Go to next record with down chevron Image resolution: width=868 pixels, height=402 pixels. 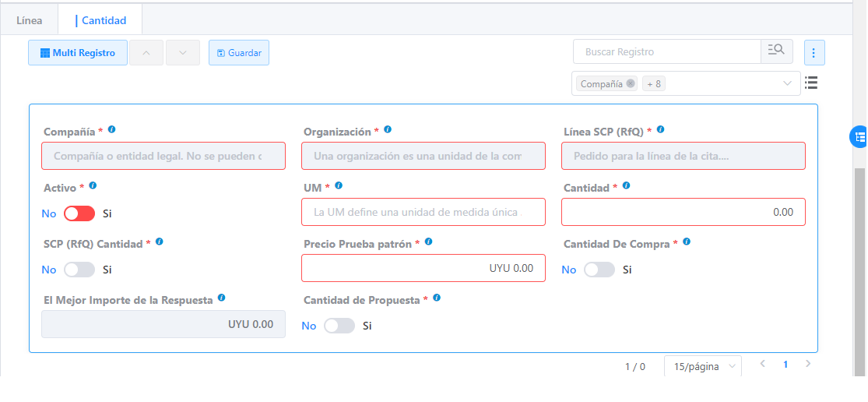tap(183, 53)
